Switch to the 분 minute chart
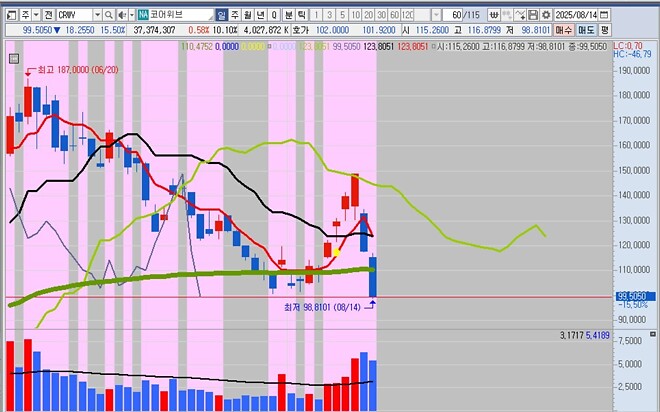Screen dimensions: 660x412 point(289,15)
